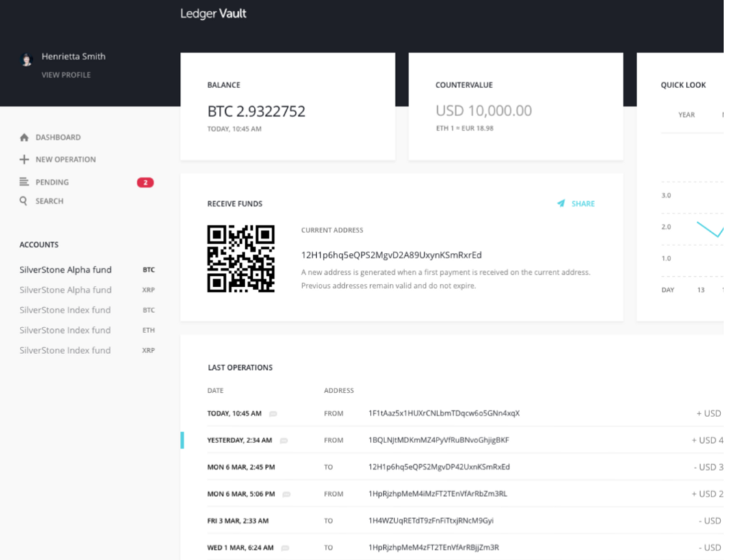Click the red pending count badge
Viewport: 730px width, 560px height.
(x=145, y=183)
